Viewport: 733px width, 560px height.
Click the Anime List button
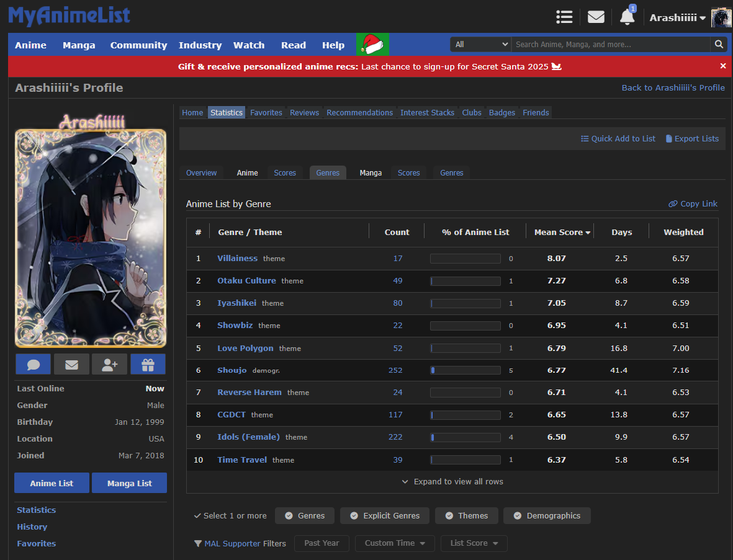coord(52,483)
